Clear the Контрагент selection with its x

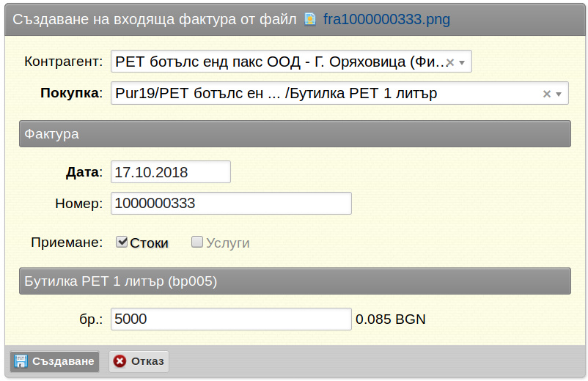(x=450, y=62)
